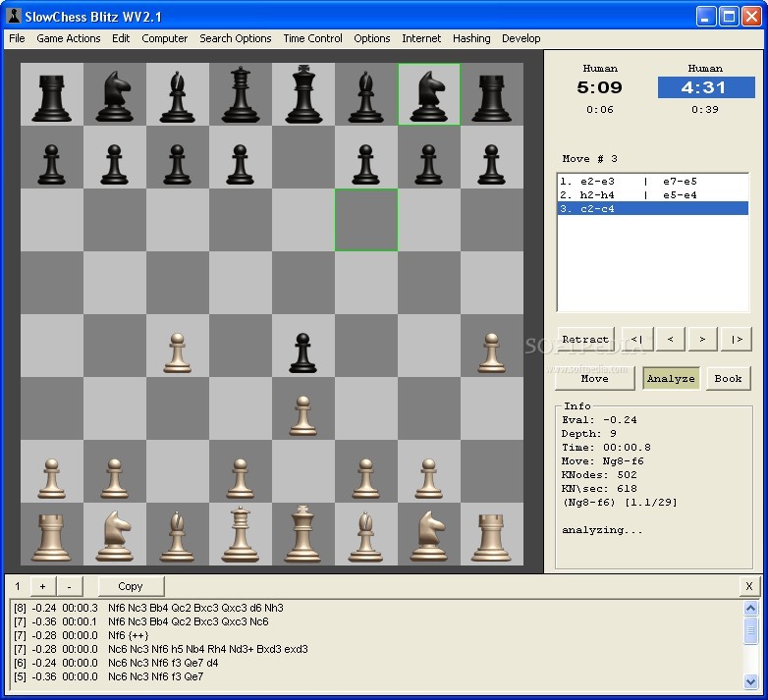Step forward one move
Viewport: 768px width, 700px height.
click(x=702, y=340)
